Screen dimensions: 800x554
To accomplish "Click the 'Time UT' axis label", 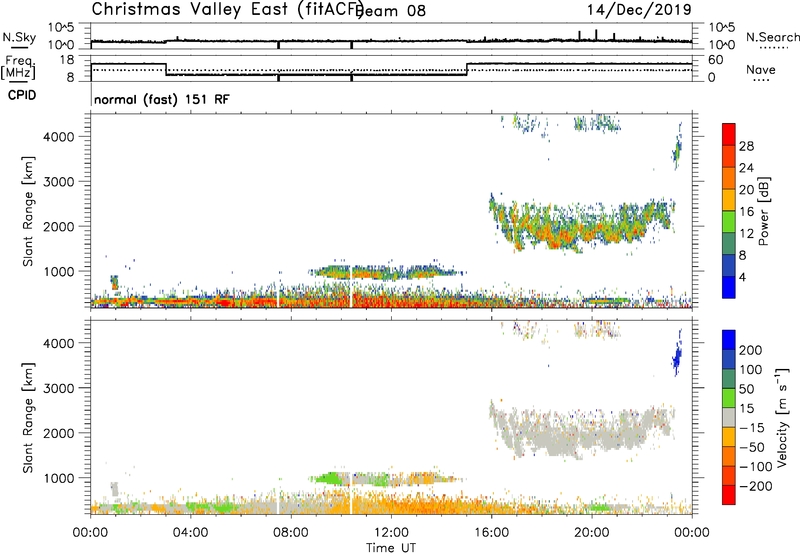I will [x=391, y=548].
